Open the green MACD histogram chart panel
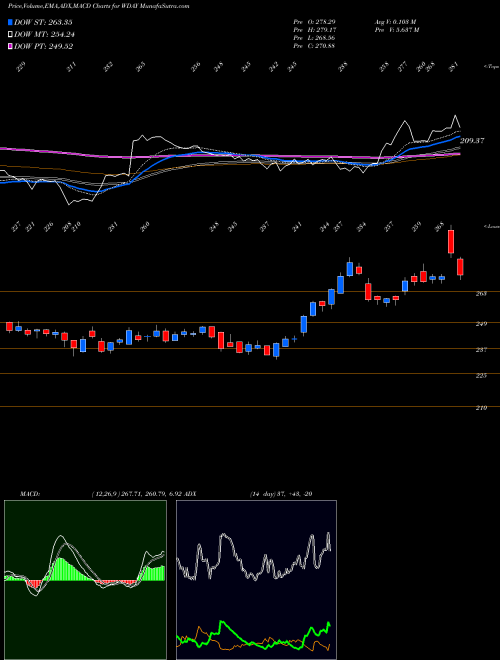 (x=85, y=580)
